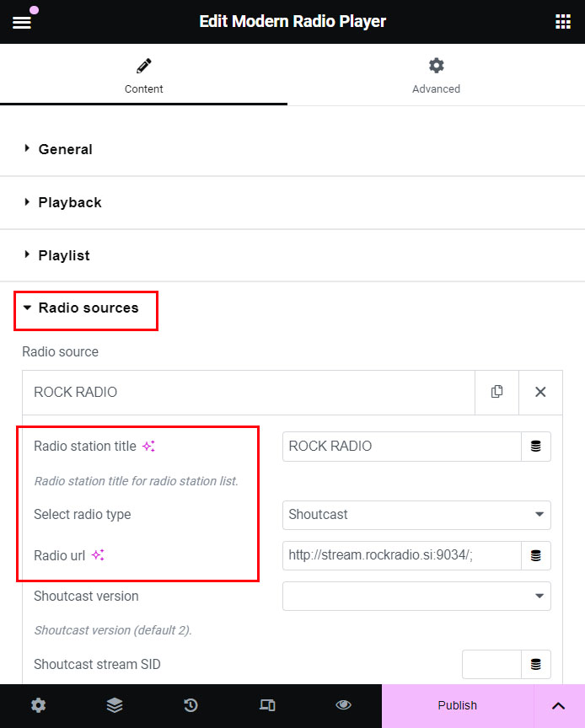The width and height of the screenshot is (585, 728).
Task: Remove the ROCK RADIO source item
Action: (x=540, y=392)
